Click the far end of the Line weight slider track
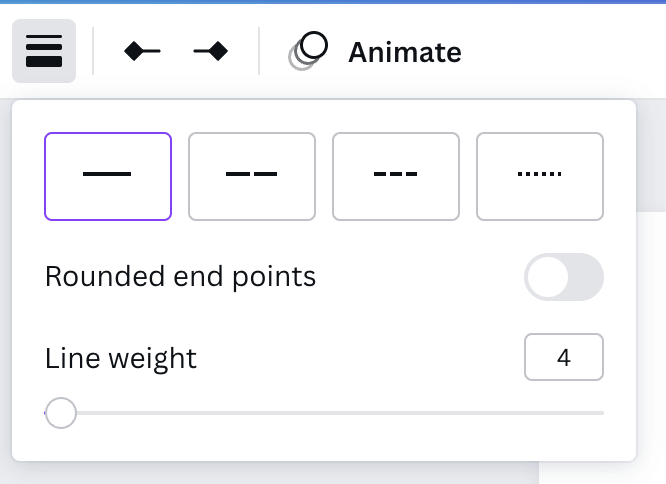 (599, 413)
